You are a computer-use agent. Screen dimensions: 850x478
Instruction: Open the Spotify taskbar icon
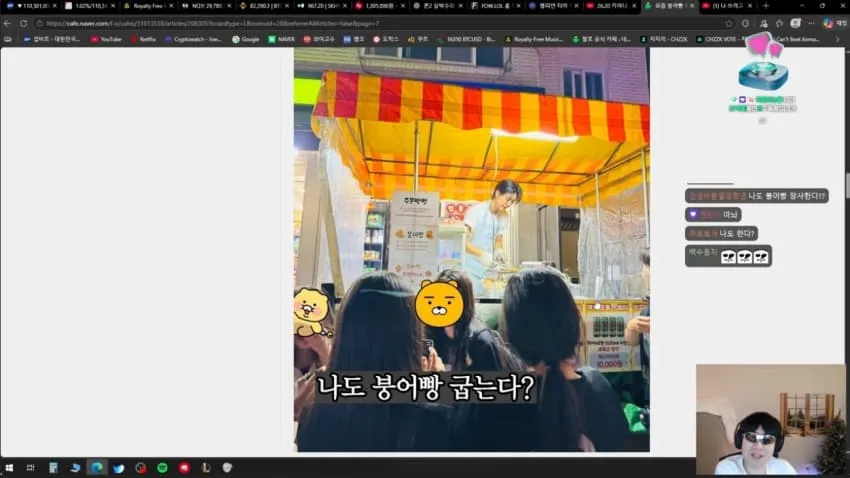pos(162,468)
